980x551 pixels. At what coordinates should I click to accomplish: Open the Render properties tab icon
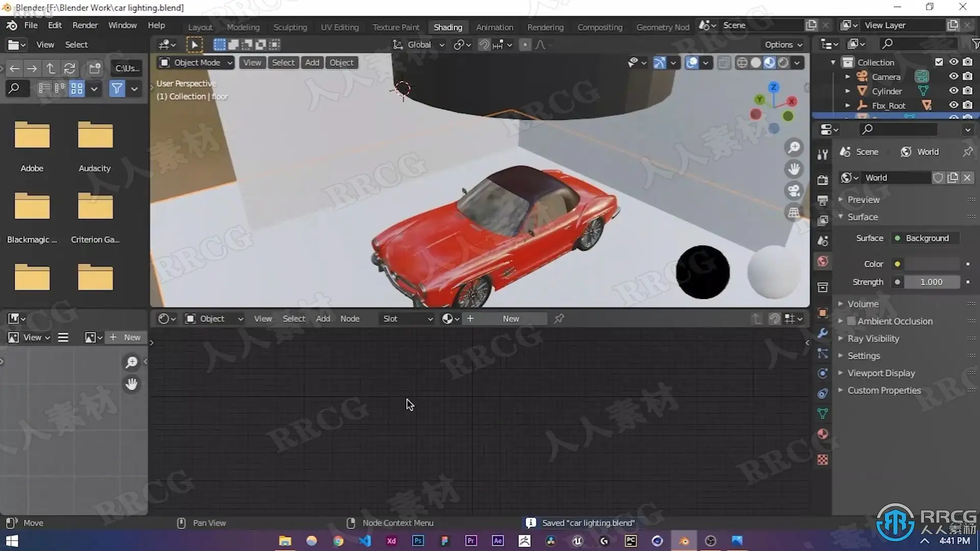pos(822,180)
